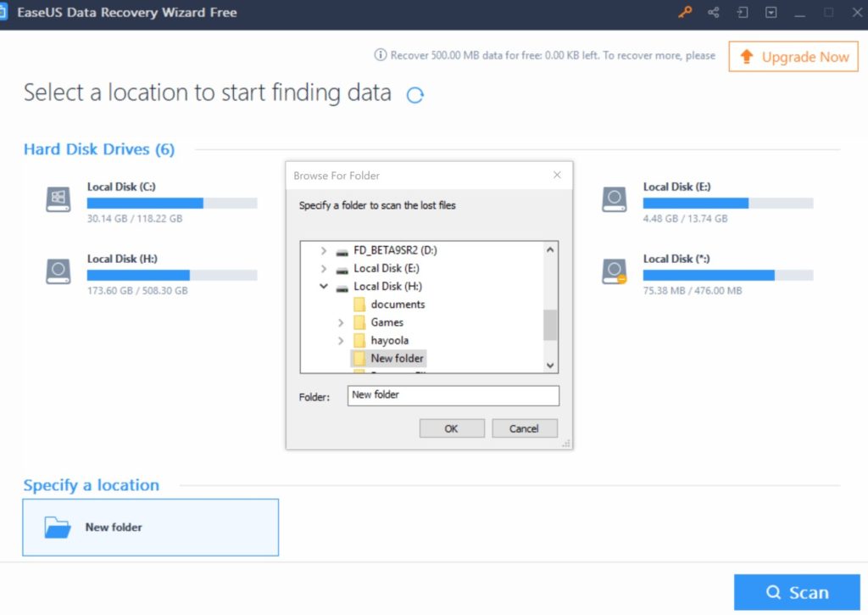Click the 4.48 GB / 13.74 GB text

point(685,218)
